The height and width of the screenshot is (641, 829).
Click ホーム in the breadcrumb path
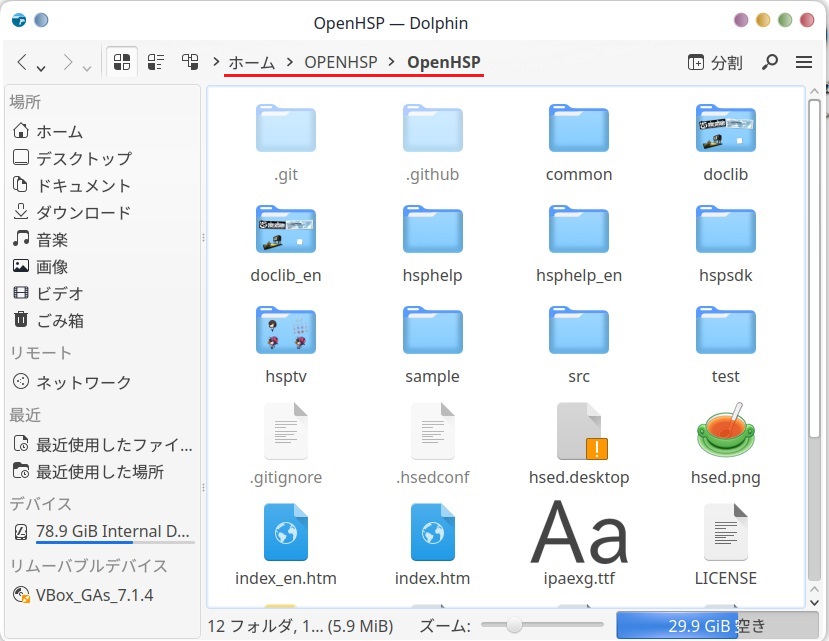click(x=252, y=62)
